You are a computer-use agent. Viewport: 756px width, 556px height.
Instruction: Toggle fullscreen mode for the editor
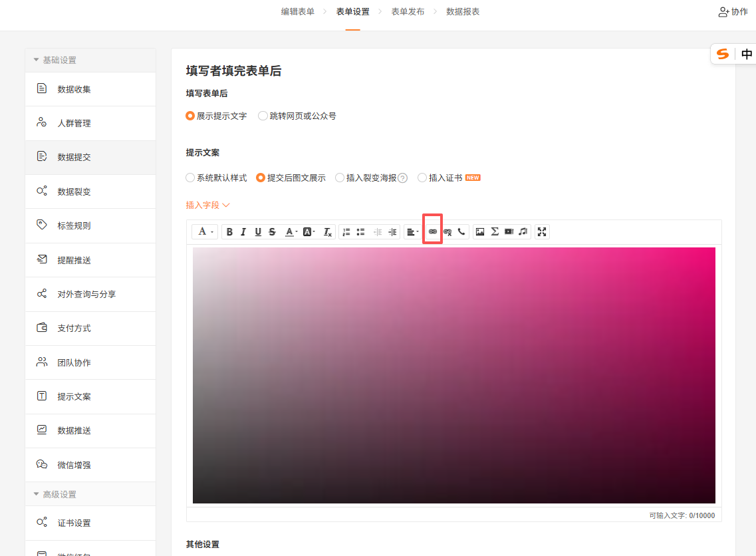542,232
